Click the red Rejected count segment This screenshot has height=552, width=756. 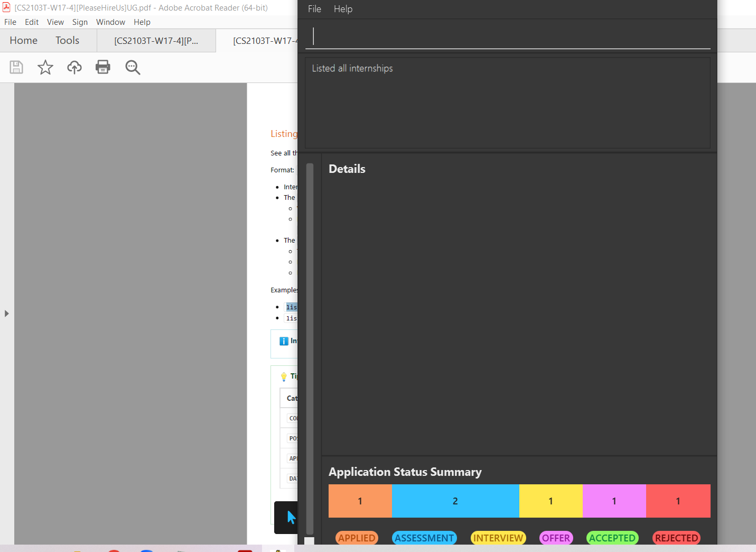[678, 501]
